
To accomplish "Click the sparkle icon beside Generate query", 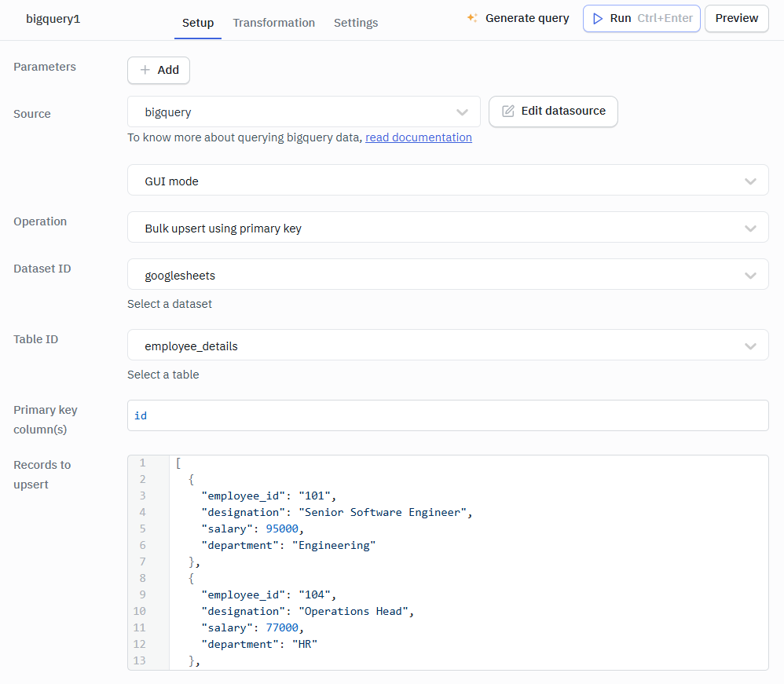I will point(472,18).
